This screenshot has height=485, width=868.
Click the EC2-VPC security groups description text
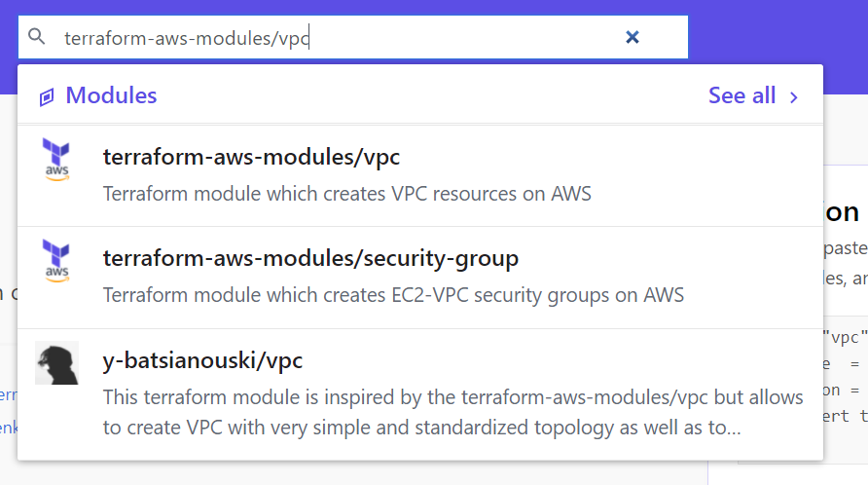click(x=393, y=295)
